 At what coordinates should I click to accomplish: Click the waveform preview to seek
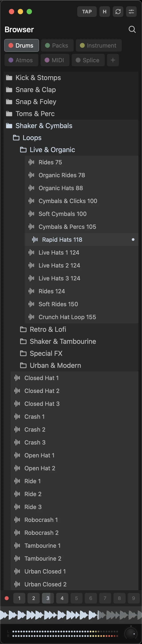(71, 615)
